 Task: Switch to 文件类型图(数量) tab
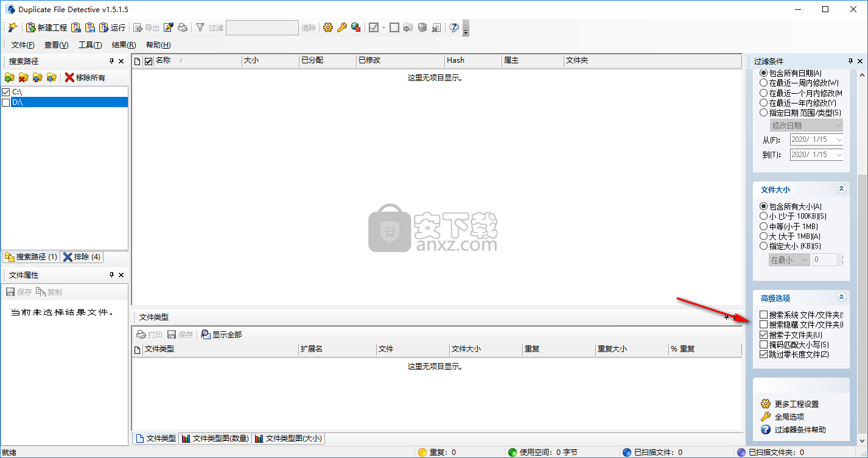pyautogui.click(x=215, y=438)
